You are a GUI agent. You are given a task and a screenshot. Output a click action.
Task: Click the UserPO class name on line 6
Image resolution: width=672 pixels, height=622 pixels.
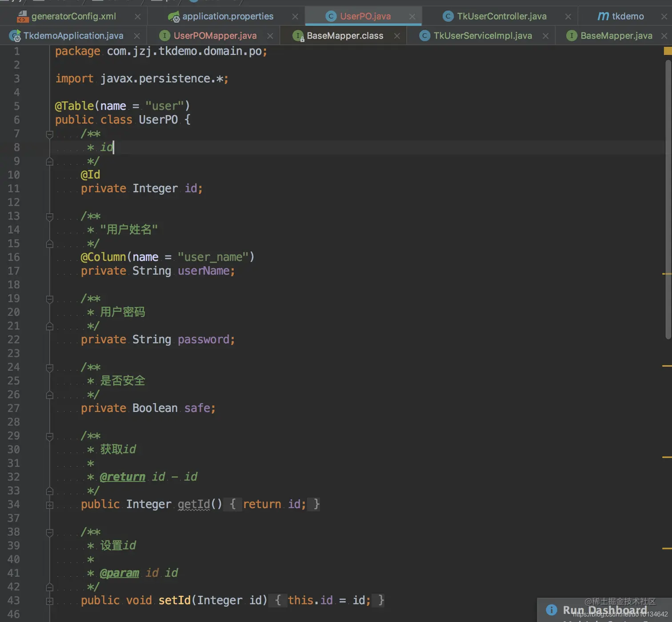click(158, 120)
